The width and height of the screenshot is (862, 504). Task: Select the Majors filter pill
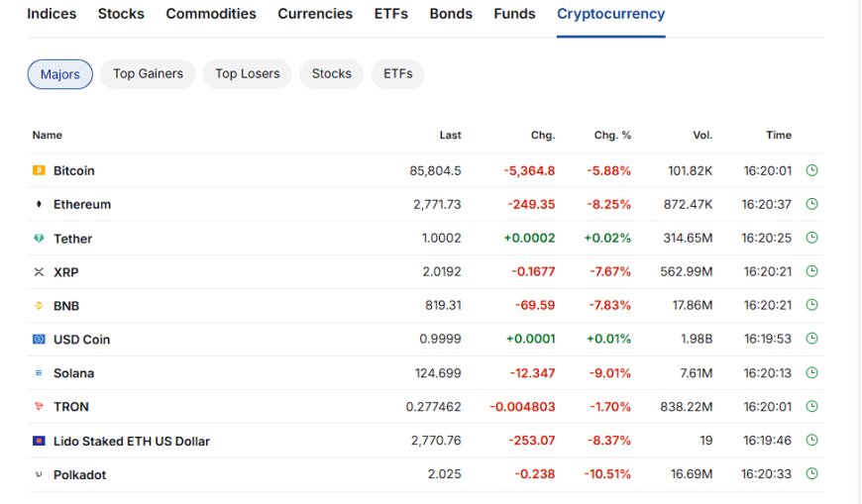click(59, 74)
